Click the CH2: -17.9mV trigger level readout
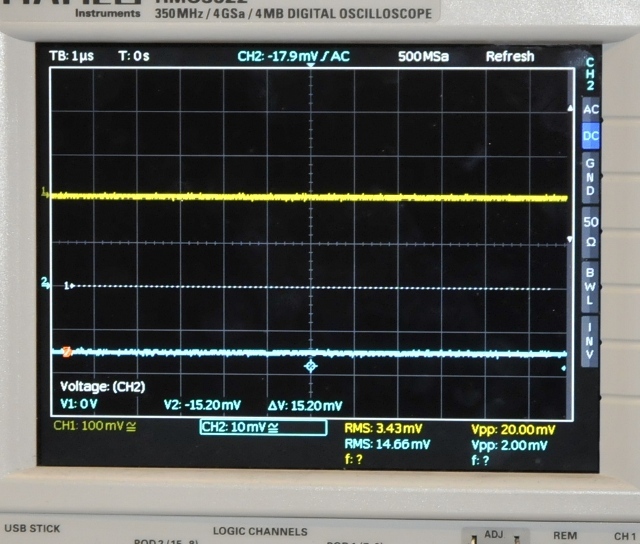Screen dimensions: 640x544 pos(293,56)
